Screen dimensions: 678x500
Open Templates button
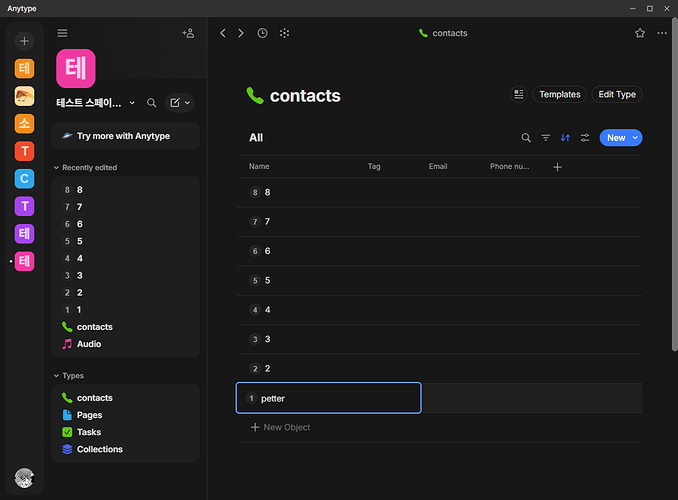560,94
